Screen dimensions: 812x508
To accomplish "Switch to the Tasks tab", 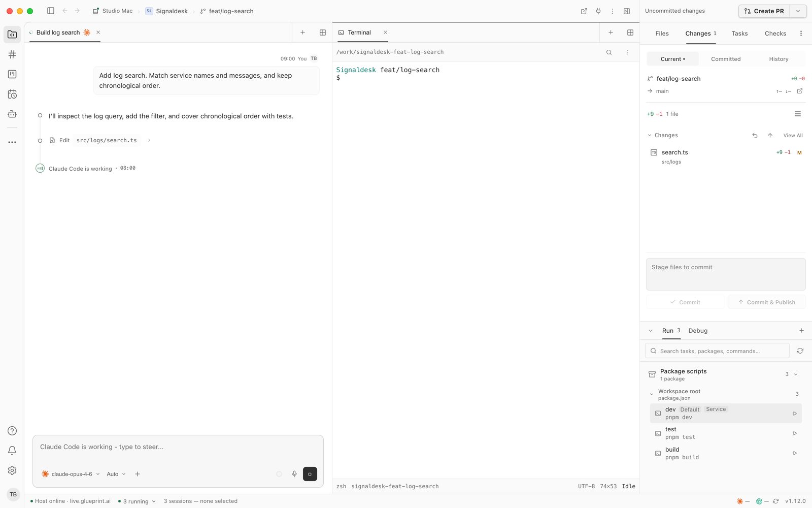I will (739, 34).
